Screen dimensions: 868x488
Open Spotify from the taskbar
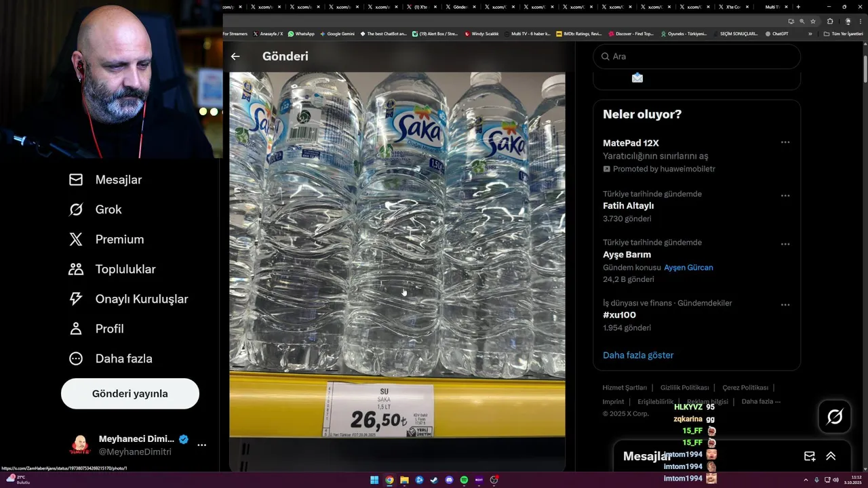click(464, 480)
